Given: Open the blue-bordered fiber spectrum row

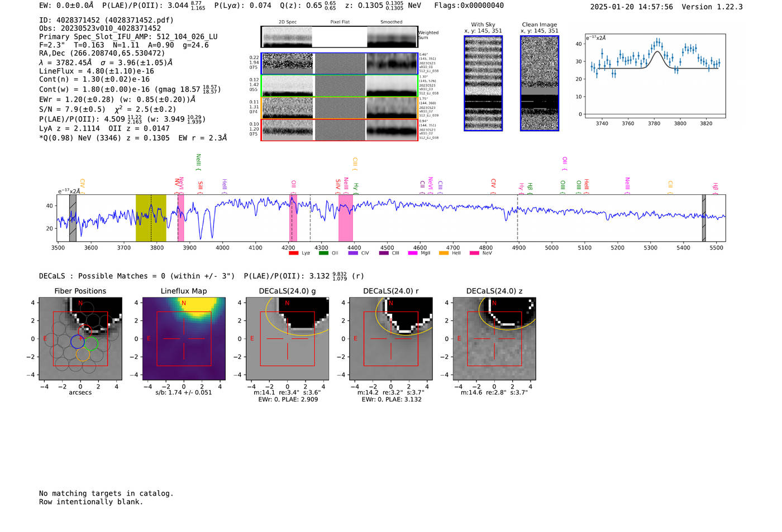Looking at the screenshot, I should (340, 64).
